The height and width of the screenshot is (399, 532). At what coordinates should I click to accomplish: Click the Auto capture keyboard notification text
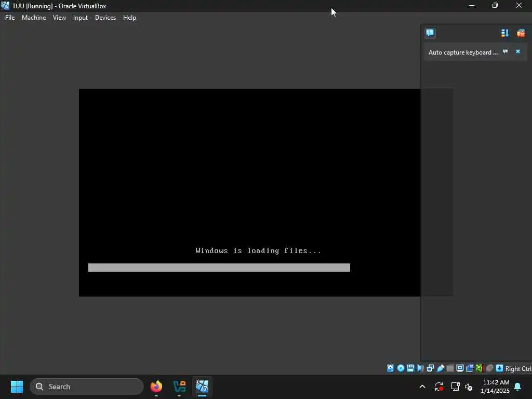(x=463, y=52)
